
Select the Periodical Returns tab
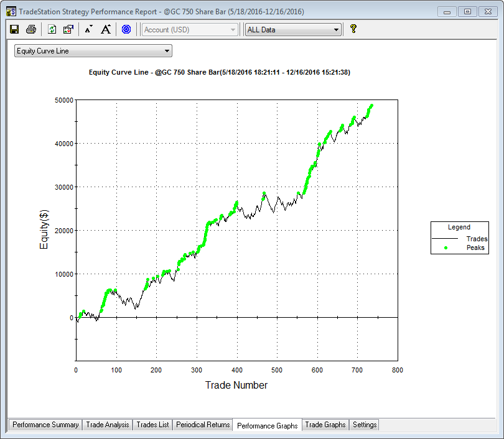click(203, 425)
